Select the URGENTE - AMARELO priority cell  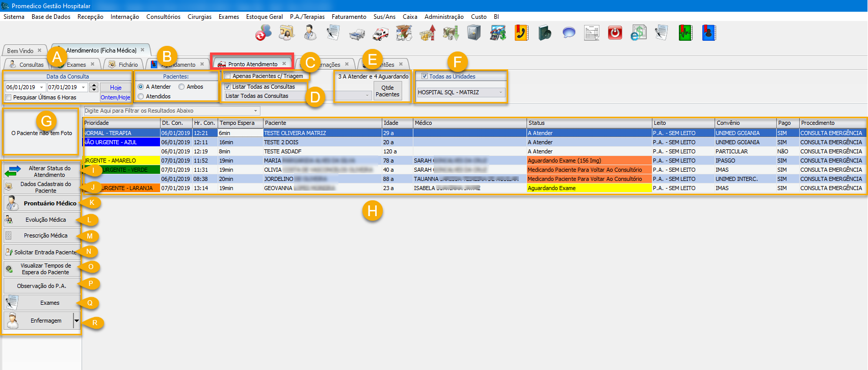(121, 161)
